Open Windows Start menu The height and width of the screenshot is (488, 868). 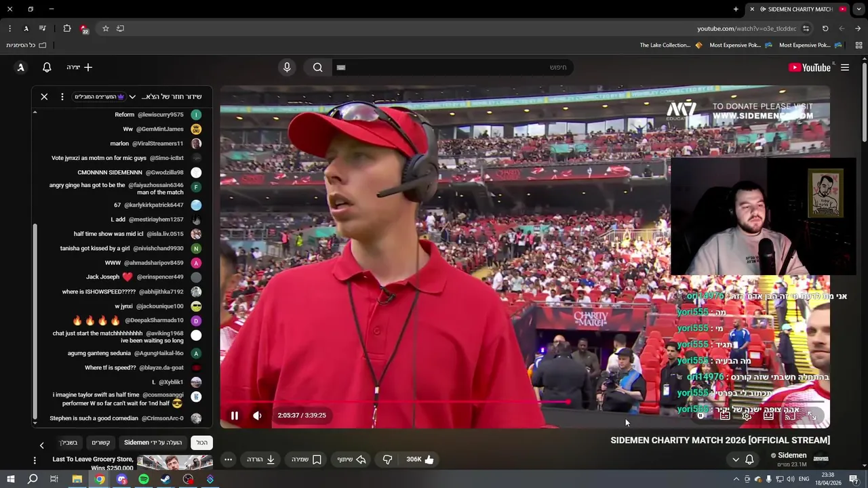click(x=10, y=479)
